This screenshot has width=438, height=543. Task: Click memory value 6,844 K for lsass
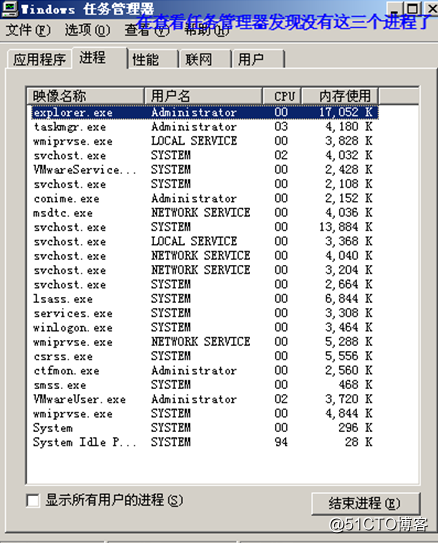tap(349, 299)
